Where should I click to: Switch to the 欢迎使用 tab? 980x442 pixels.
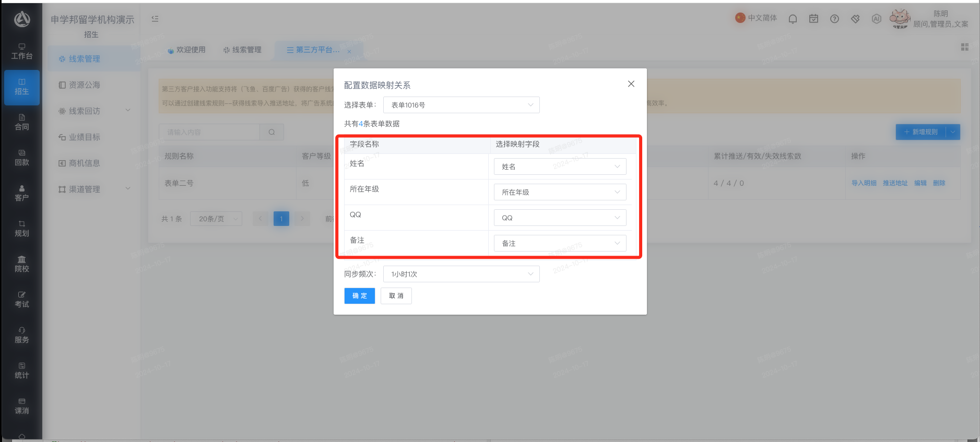click(x=186, y=50)
